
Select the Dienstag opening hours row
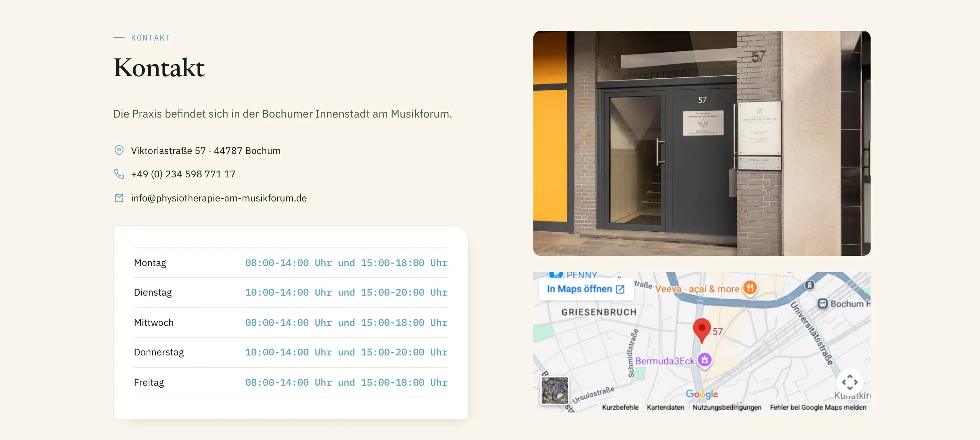pos(291,292)
